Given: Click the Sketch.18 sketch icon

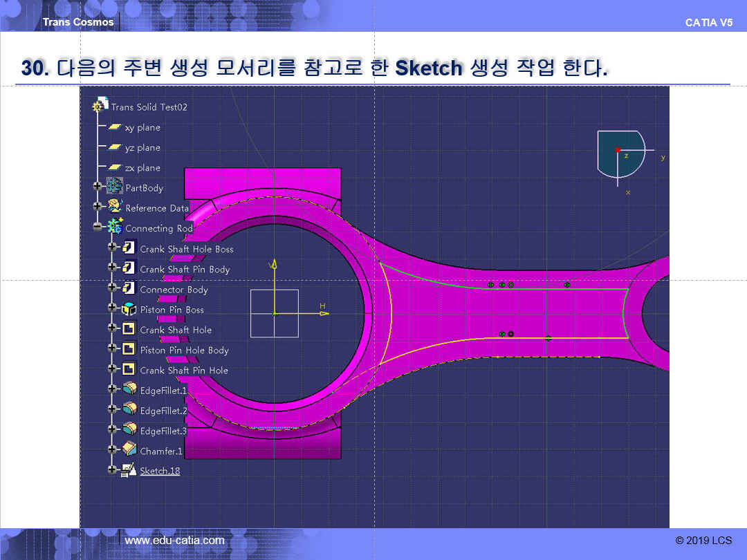Looking at the screenshot, I should click(x=129, y=470).
